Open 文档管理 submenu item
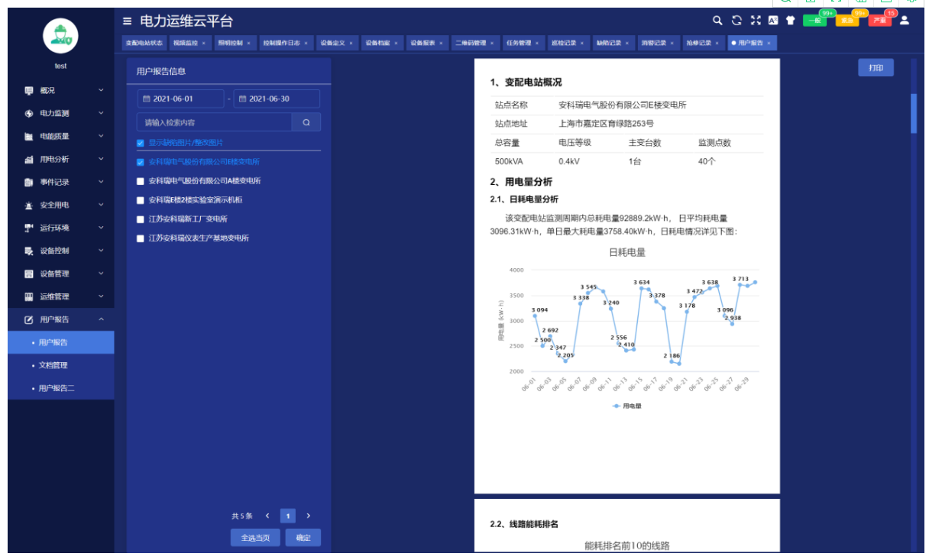This screenshot has width=929, height=560. tap(53, 365)
